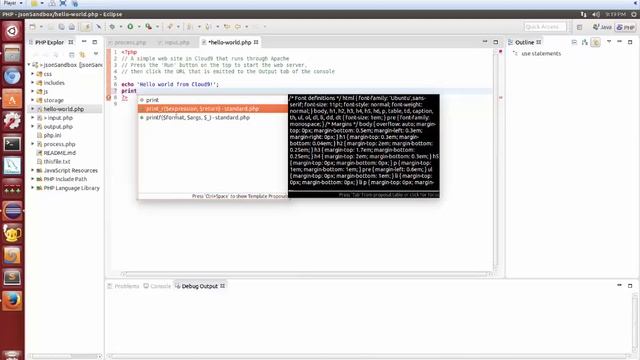Image resolution: width=640 pixels, height=360 pixels.
Task: Expand the js folder
Action: [x=33, y=91]
